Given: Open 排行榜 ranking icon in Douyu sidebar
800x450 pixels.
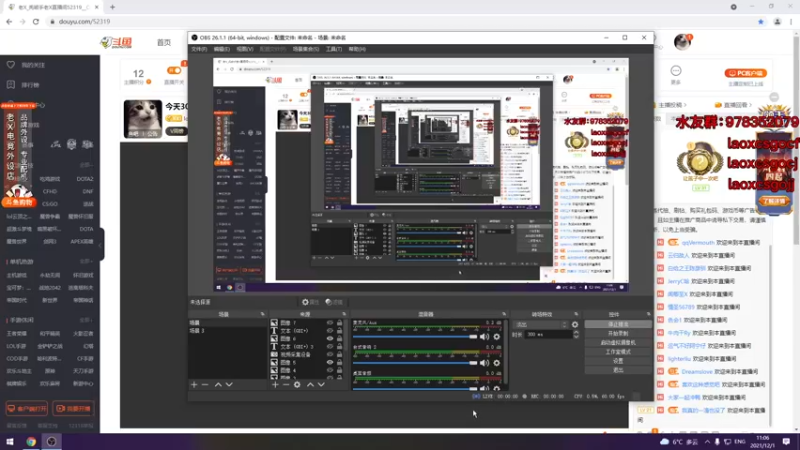Looking at the screenshot, I should 11,85.
